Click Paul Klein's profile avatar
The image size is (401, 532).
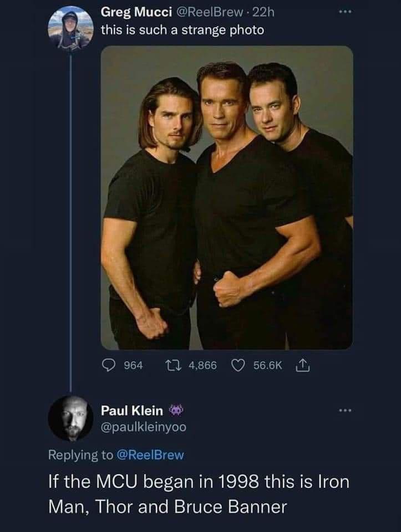point(70,418)
